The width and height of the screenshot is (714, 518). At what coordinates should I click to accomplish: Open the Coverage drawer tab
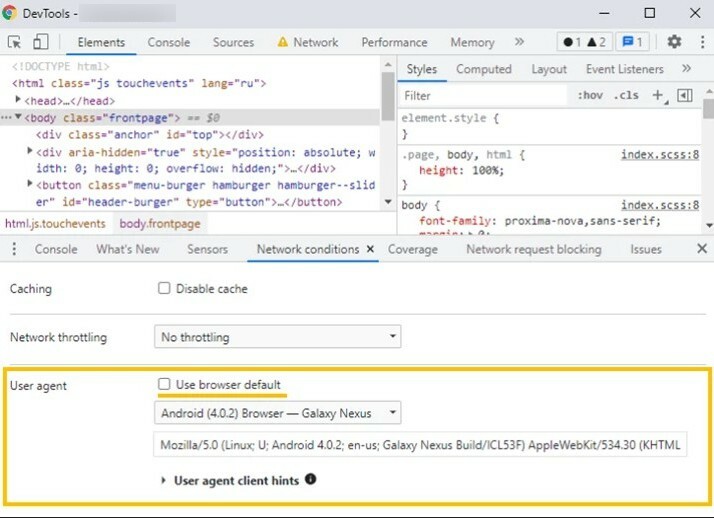point(413,249)
